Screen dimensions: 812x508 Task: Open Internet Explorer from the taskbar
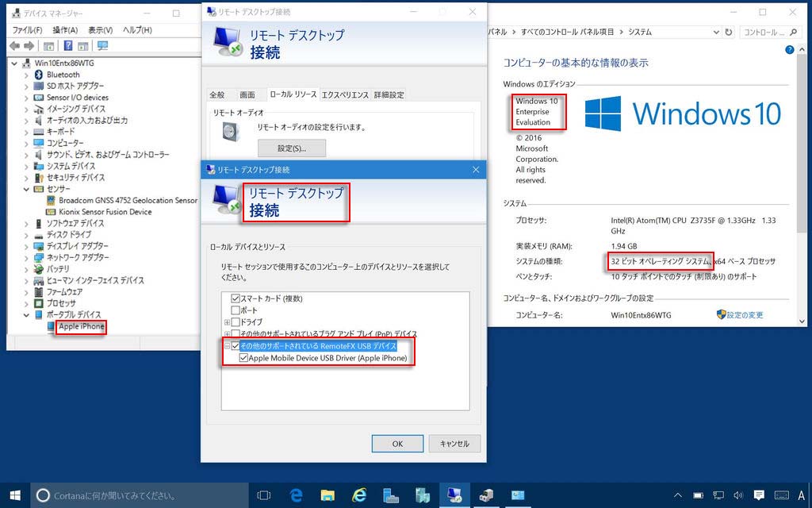[x=359, y=495]
